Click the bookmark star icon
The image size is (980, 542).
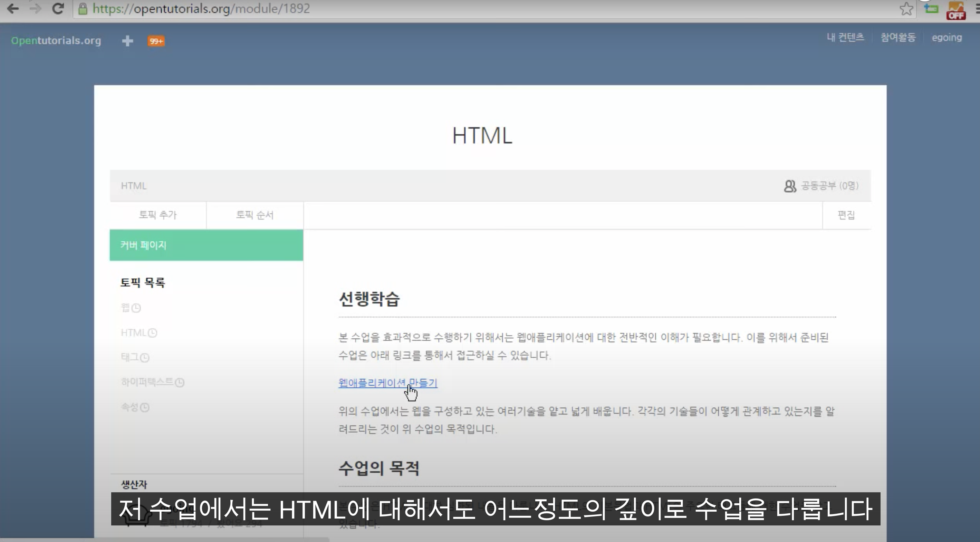[906, 9]
